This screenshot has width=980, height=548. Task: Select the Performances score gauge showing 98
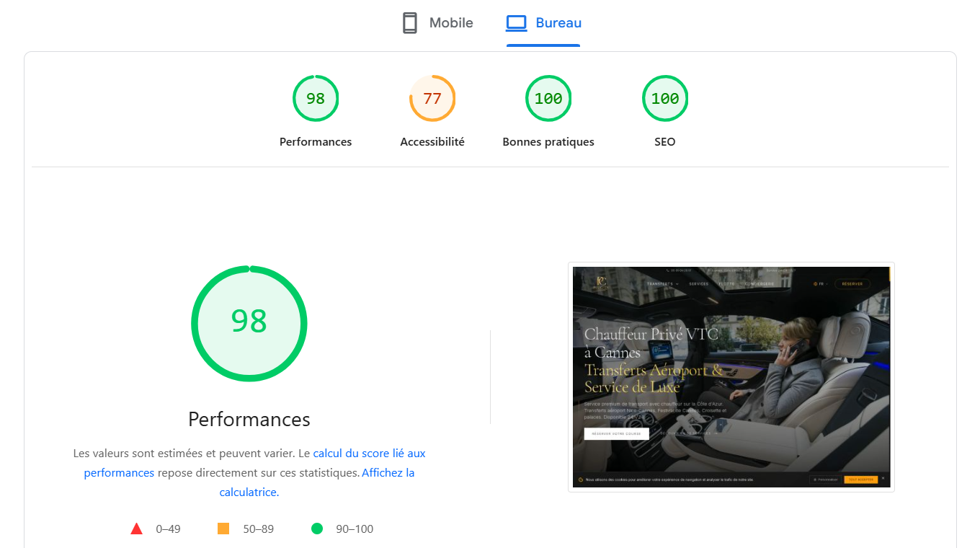[x=316, y=98]
